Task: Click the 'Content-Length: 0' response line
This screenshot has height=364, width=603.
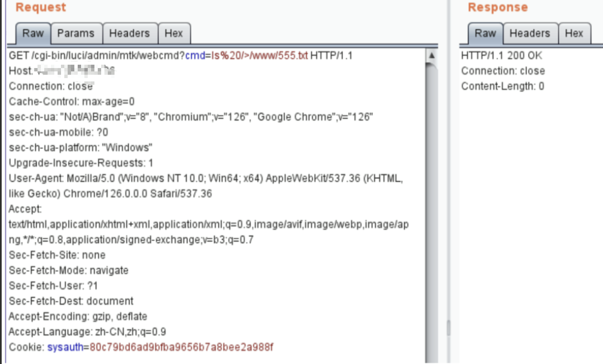Action: click(503, 86)
